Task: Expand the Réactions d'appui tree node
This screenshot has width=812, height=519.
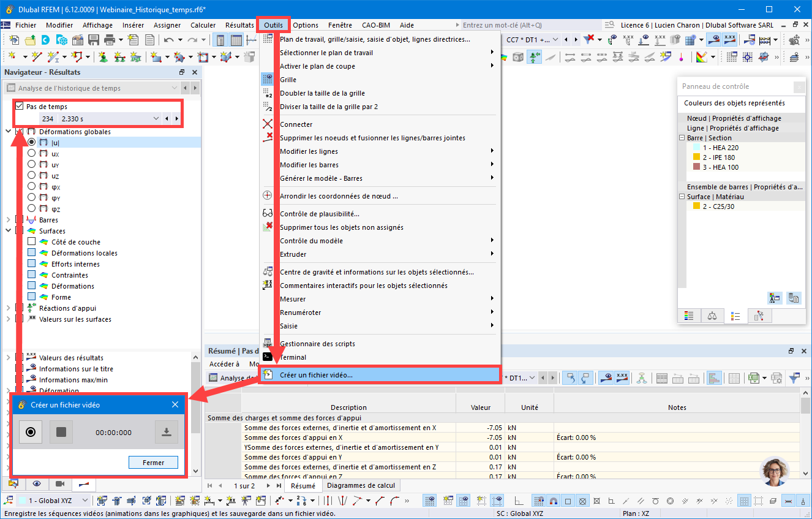Action: point(8,308)
